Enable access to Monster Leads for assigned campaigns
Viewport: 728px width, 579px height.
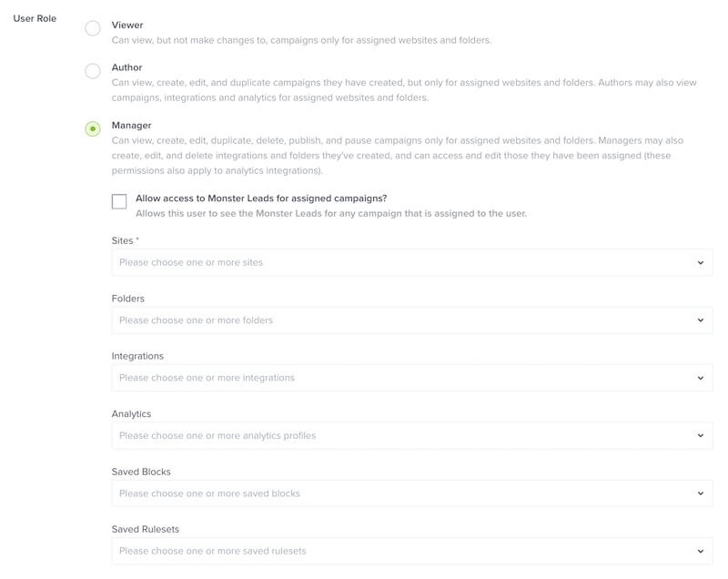coord(119,200)
